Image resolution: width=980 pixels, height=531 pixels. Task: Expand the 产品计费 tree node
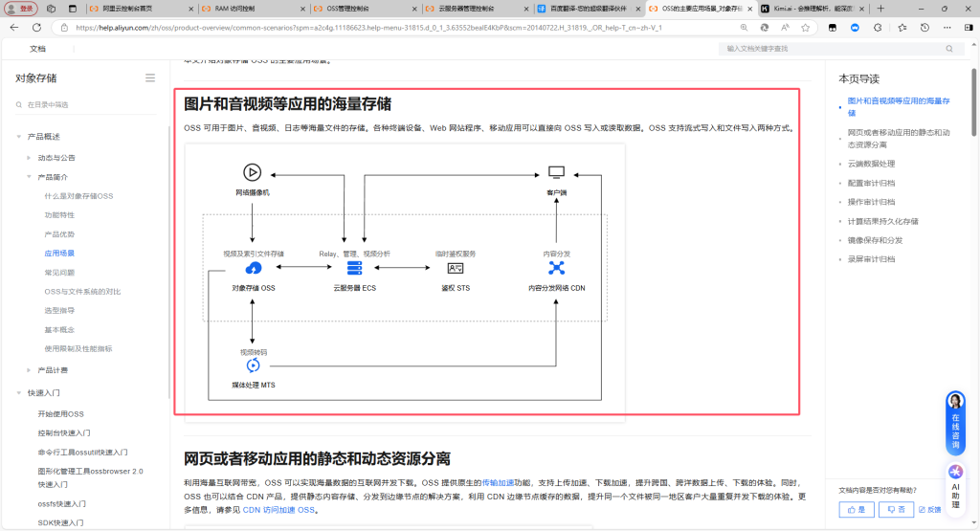click(x=30, y=369)
